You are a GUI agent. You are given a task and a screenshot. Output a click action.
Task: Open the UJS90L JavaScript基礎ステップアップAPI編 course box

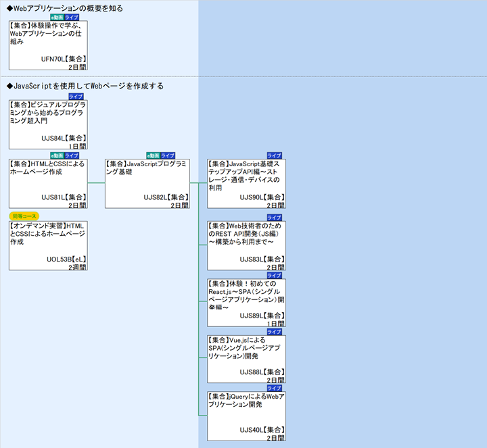[x=247, y=183]
